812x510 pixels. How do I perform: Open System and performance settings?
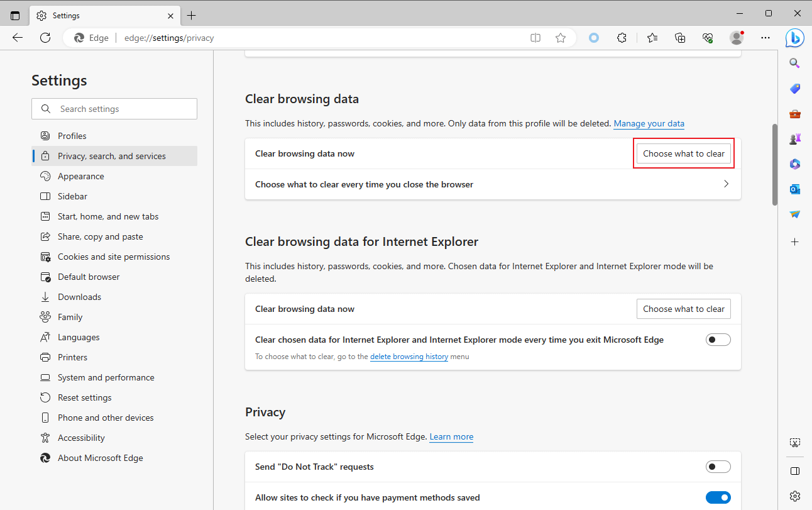click(x=114, y=377)
